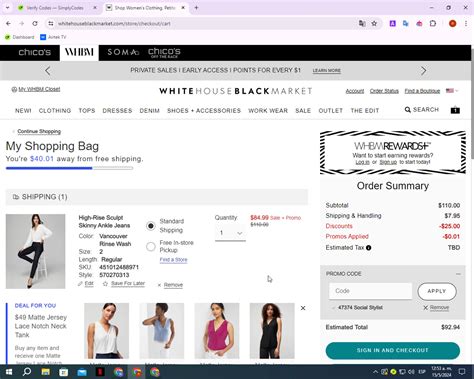
Task: Click APPLY promo code button
Action: coord(437,291)
